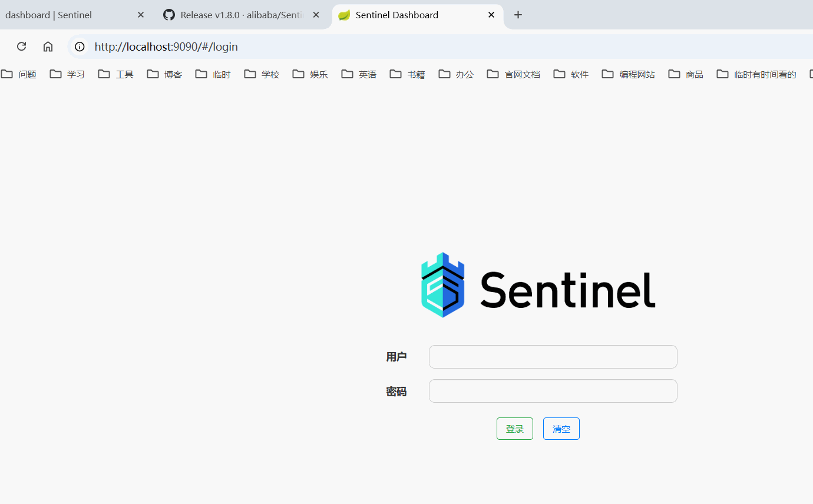Click the browser home icon
This screenshot has height=504, width=813.
pyautogui.click(x=48, y=47)
